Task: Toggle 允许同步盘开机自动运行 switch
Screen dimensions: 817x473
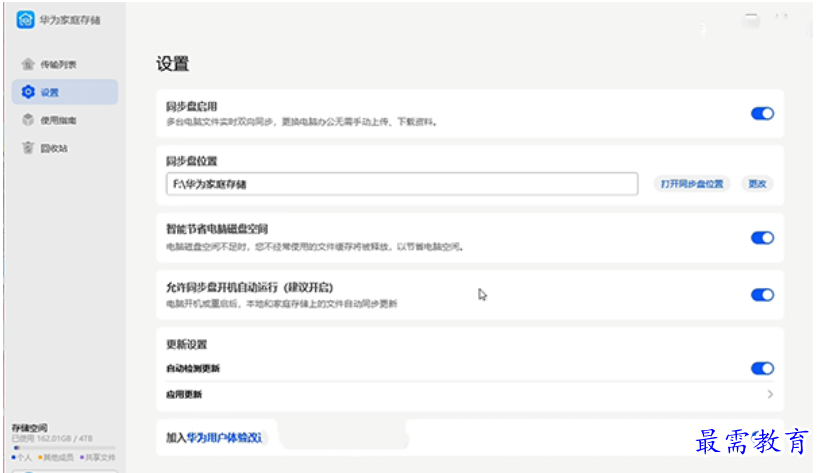Action: [x=762, y=295]
